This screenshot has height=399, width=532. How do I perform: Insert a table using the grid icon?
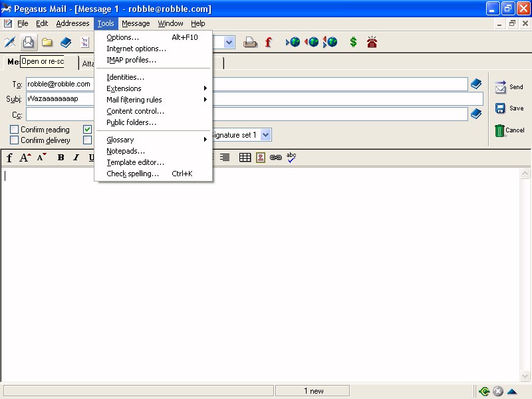tap(245, 158)
